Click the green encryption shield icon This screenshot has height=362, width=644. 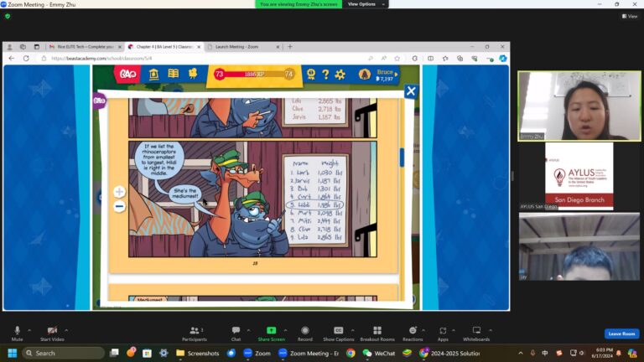click(8, 17)
